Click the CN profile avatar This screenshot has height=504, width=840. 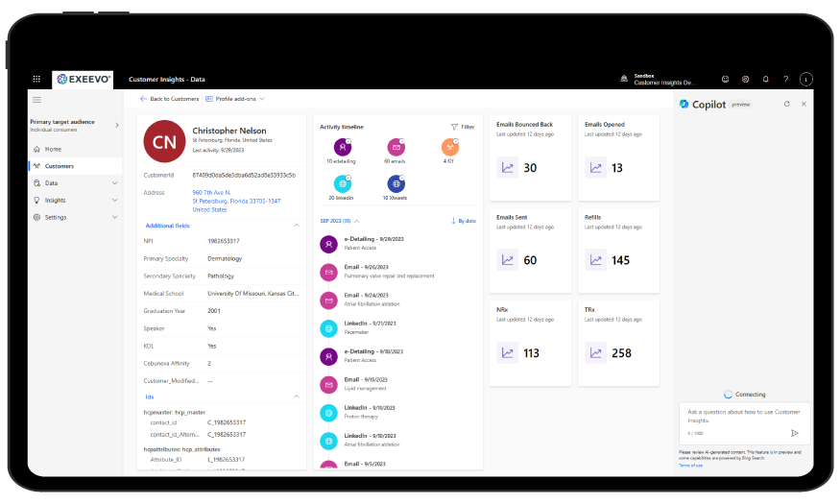164,141
